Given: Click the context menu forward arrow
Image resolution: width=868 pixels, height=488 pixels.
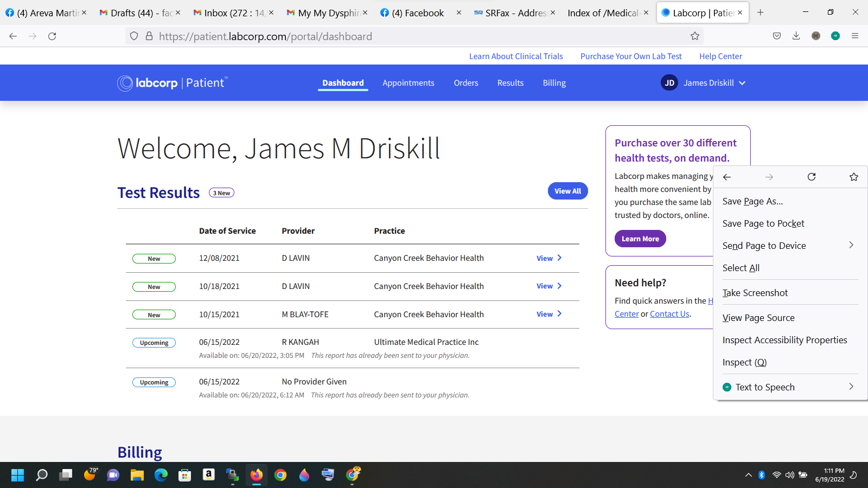Looking at the screenshot, I should point(769,177).
